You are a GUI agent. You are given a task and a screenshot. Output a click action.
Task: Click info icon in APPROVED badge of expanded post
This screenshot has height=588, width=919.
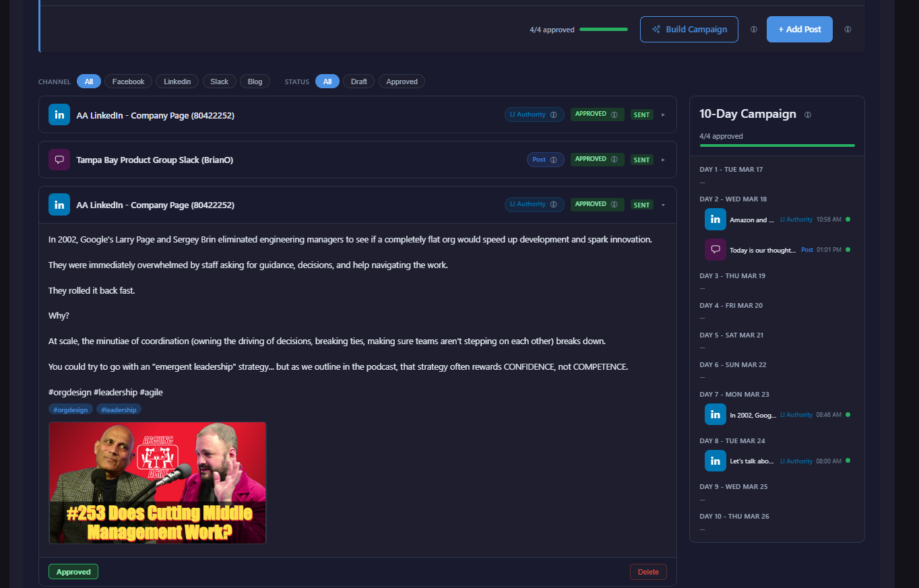pos(614,205)
